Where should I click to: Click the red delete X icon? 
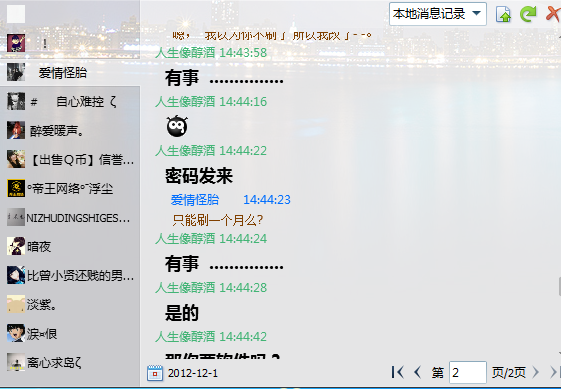553,14
